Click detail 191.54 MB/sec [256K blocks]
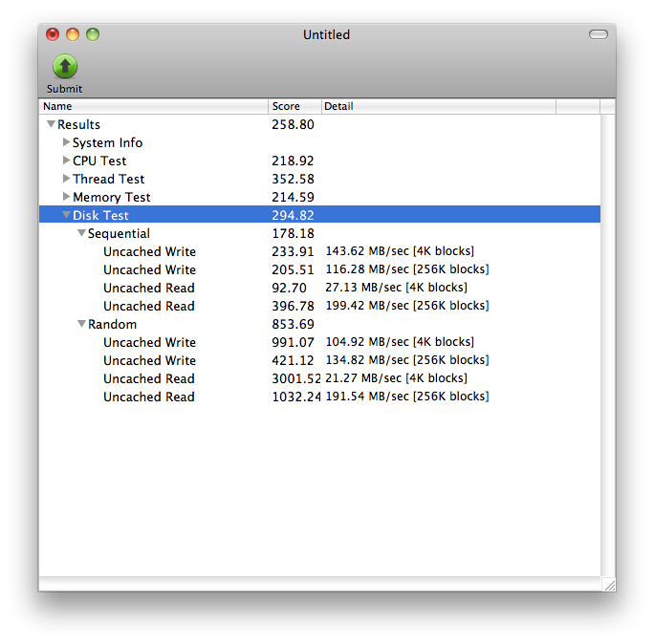 pyautogui.click(x=407, y=397)
